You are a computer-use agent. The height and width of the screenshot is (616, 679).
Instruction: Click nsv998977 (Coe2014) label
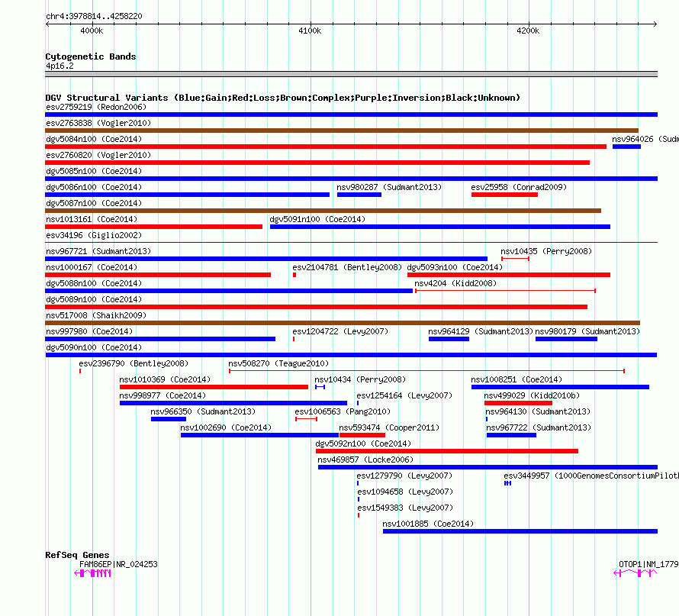[163, 395]
